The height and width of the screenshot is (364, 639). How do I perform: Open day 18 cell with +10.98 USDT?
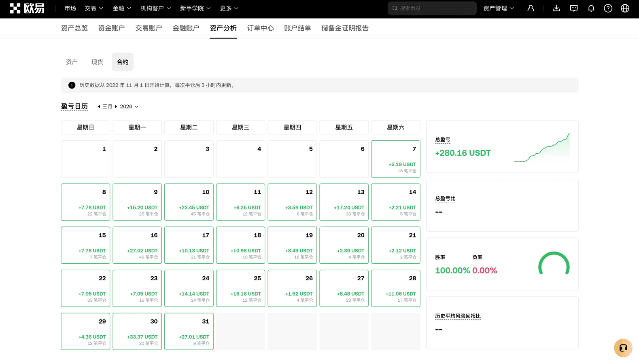[240, 245]
